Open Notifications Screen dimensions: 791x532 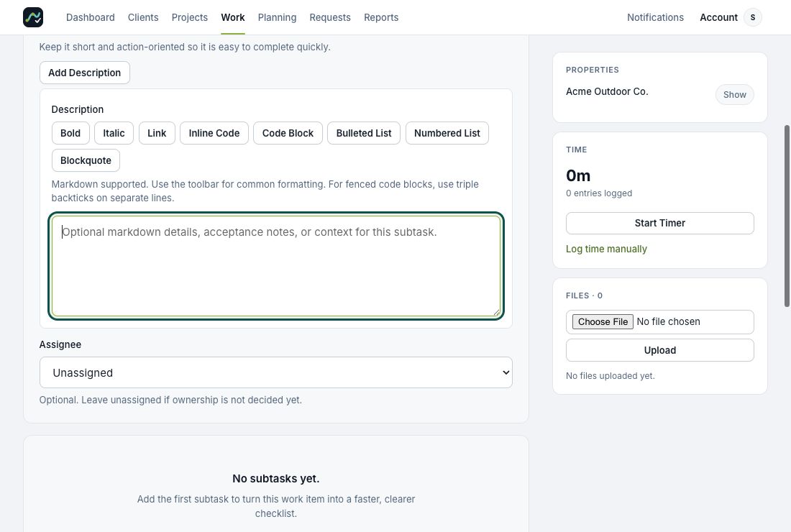pyautogui.click(x=655, y=17)
